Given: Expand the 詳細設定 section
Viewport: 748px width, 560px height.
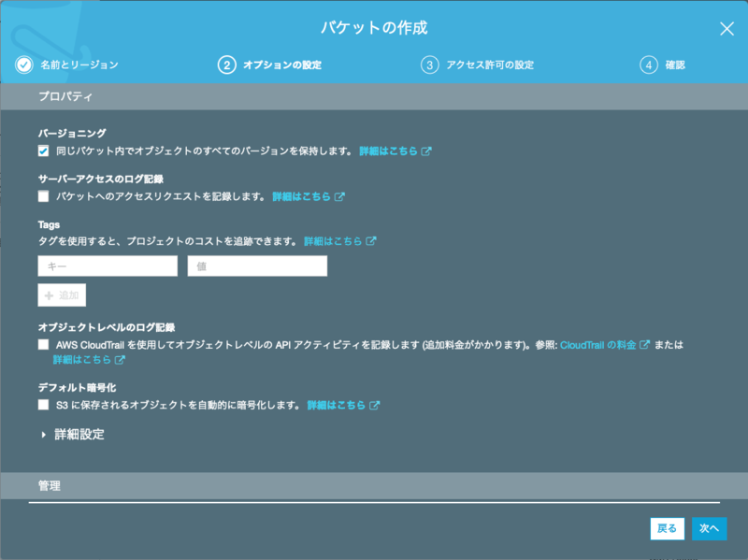Looking at the screenshot, I should point(66,434).
